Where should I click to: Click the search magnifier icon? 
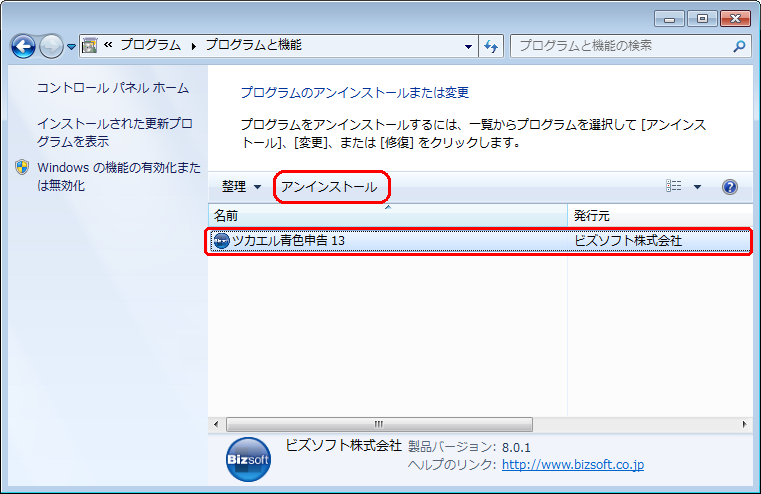tap(739, 46)
